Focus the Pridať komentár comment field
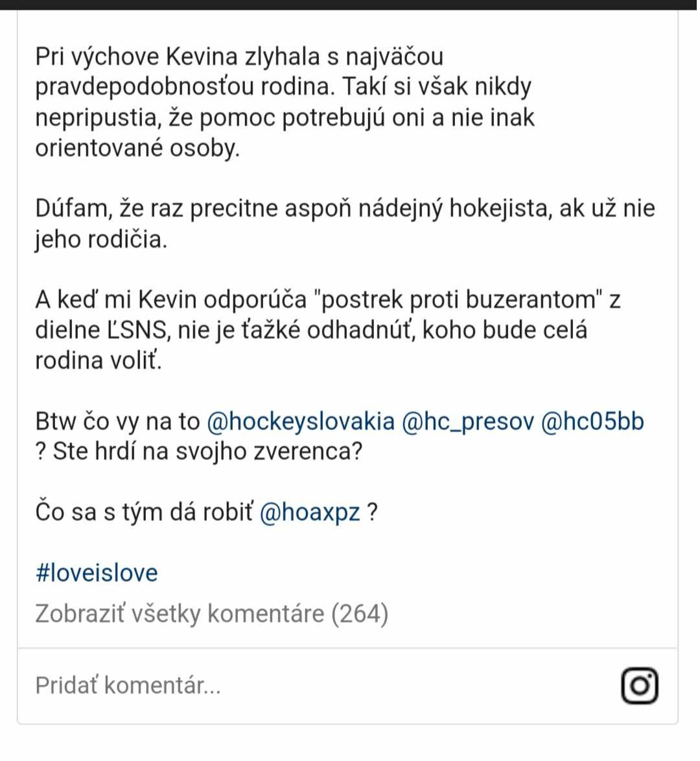Screen dimensions: 700x761 320,685
